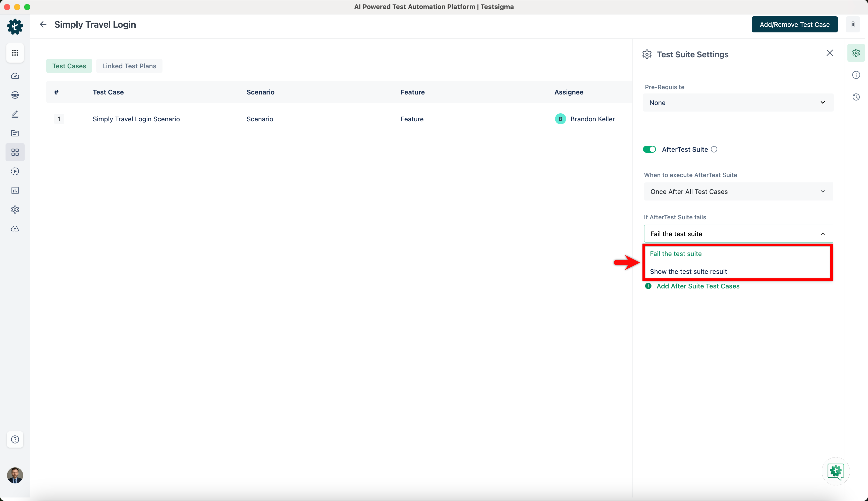Collapse the Fail the test suite dropdown

click(x=738, y=234)
